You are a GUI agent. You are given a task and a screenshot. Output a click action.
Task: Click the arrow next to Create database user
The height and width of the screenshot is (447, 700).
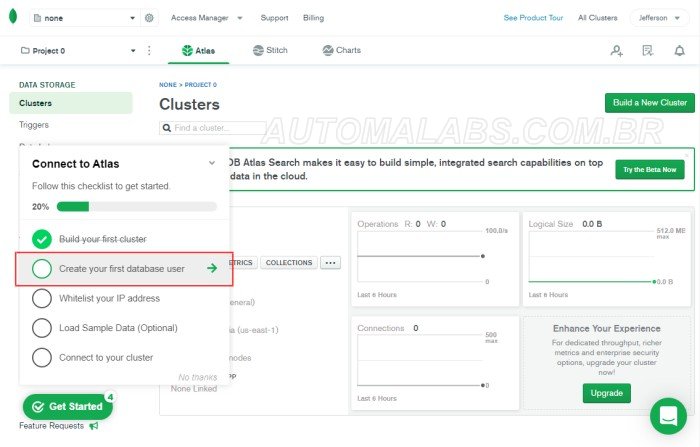click(x=212, y=268)
